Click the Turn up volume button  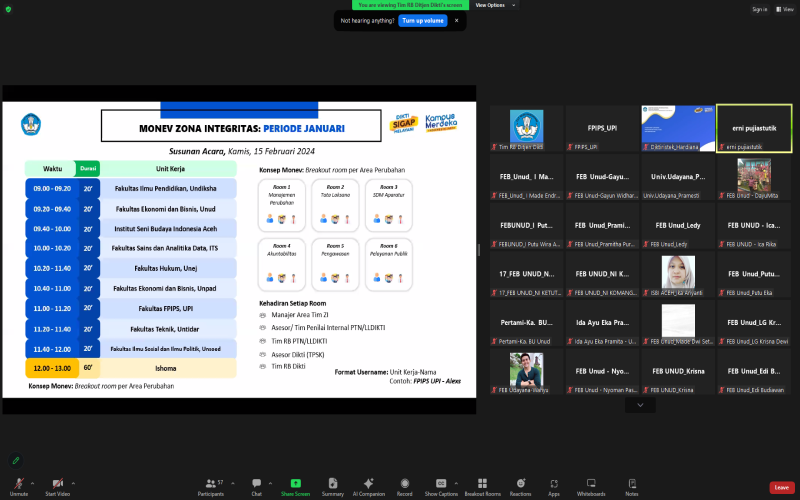[422, 20]
